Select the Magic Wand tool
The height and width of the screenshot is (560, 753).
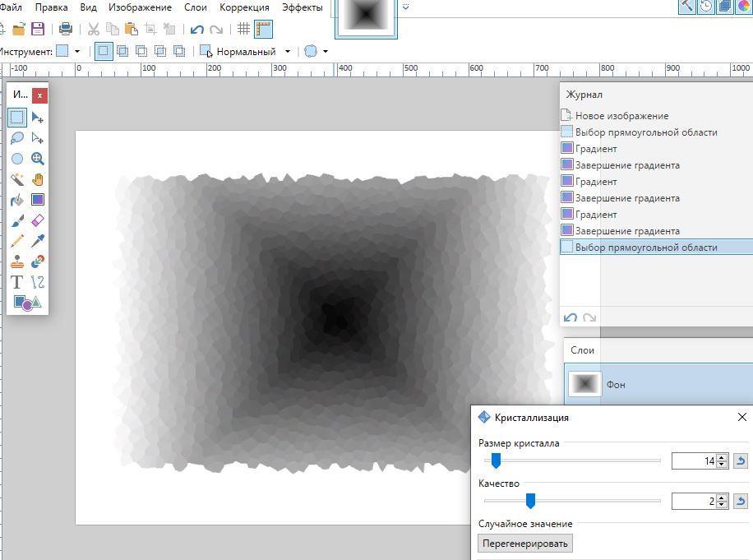(x=16, y=179)
